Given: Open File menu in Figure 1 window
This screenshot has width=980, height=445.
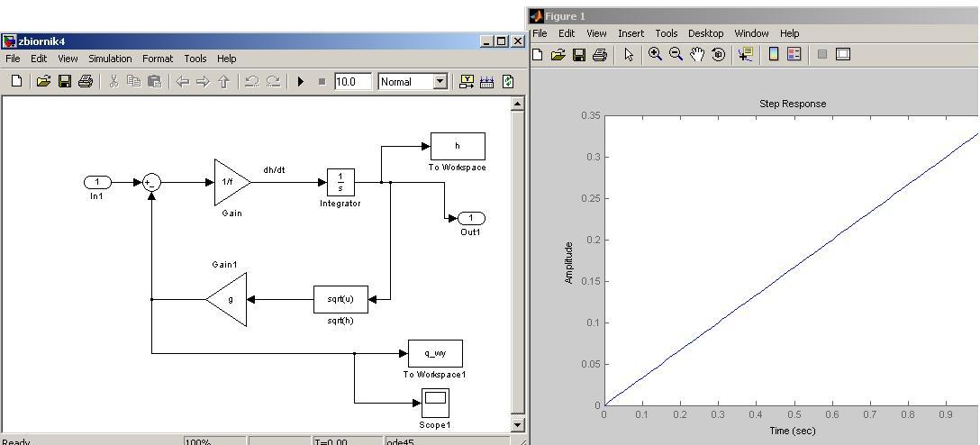Looking at the screenshot, I should click(x=539, y=33).
